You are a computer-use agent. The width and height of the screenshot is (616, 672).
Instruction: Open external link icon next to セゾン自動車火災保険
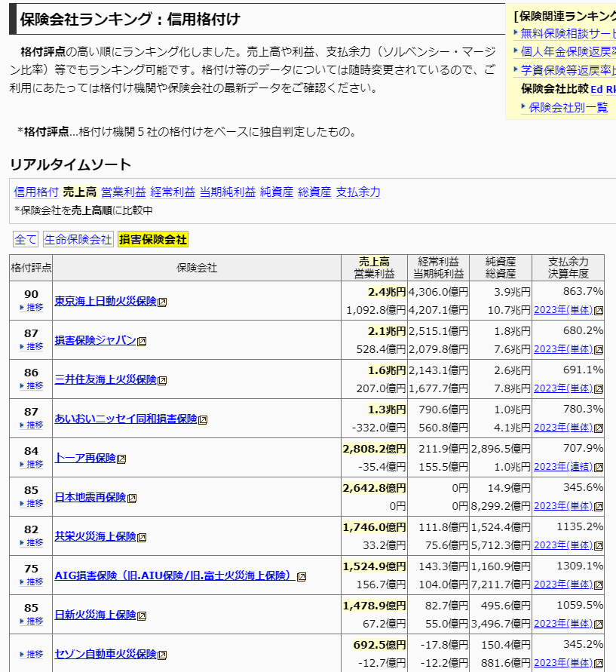coord(162,655)
